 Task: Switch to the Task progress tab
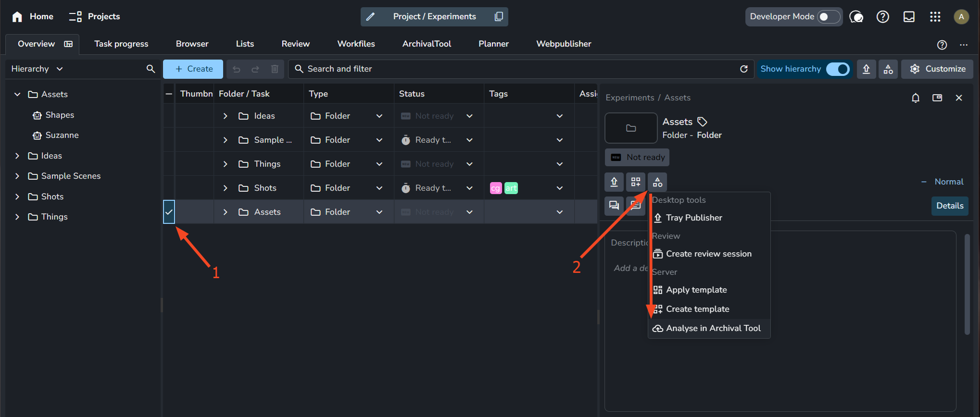pos(121,44)
